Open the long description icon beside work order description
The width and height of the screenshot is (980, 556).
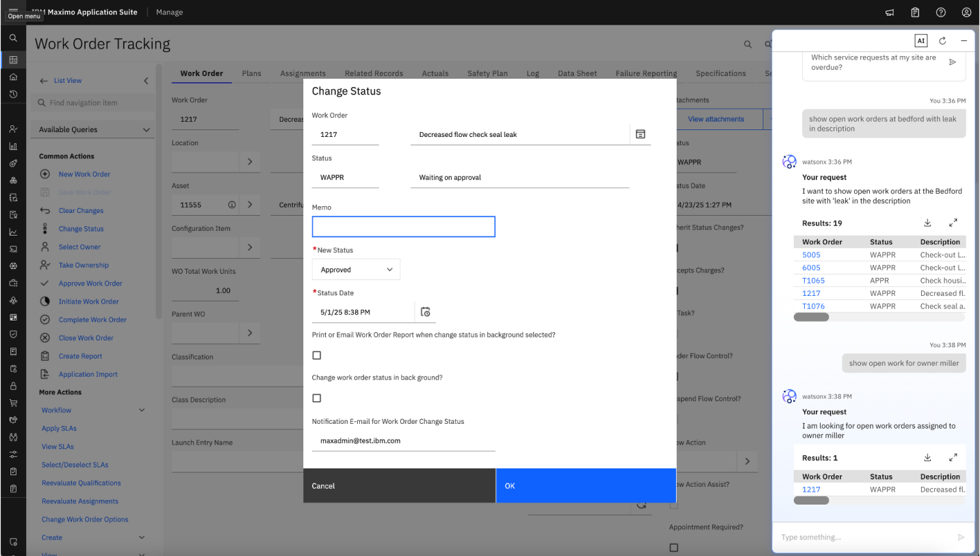(640, 134)
